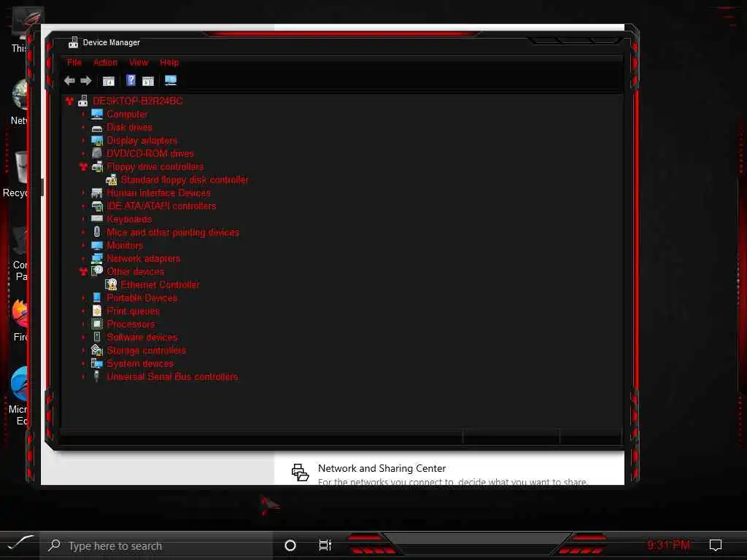The width and height of the screenshot is (747, 560).
Task: Expand the System devices node arrow
Action: [x=83, y=363]
